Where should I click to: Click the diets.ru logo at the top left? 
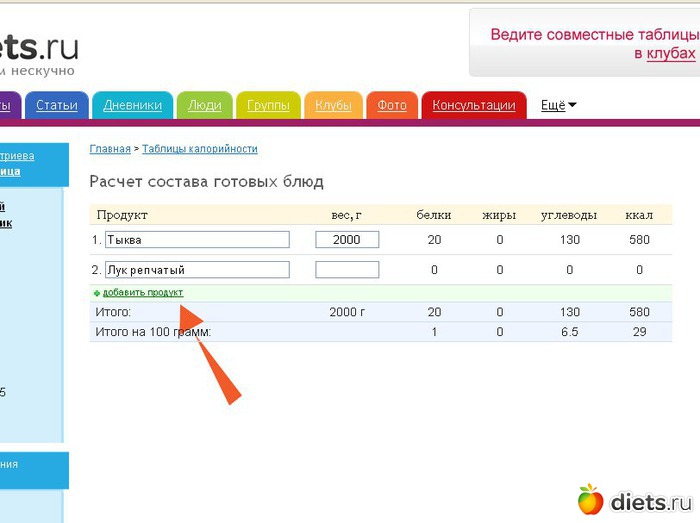pyautogui.click(x=40, y=47)
